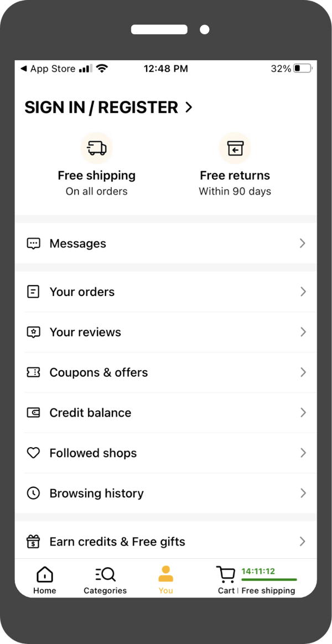Open Coupons & offers via the ticket icon

(33, 372)
